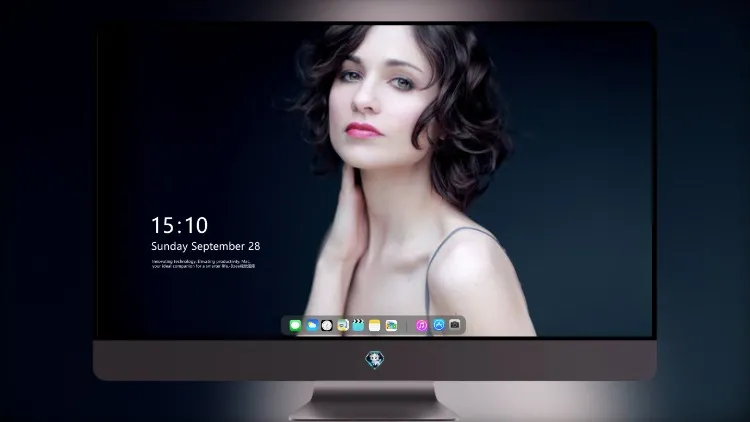Open the blue App Store icon
Screen dimensions: 750x422
(x=439, y=325)
